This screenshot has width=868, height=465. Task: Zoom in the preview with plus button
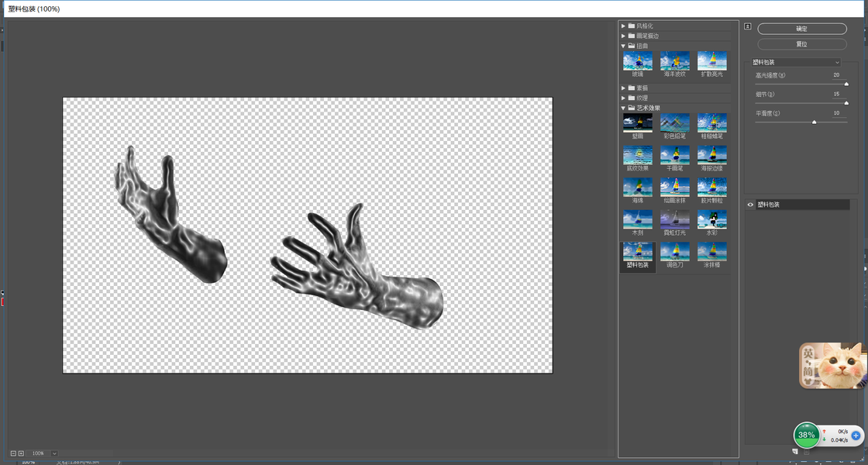pyautogui.click(x=21, y=453)
